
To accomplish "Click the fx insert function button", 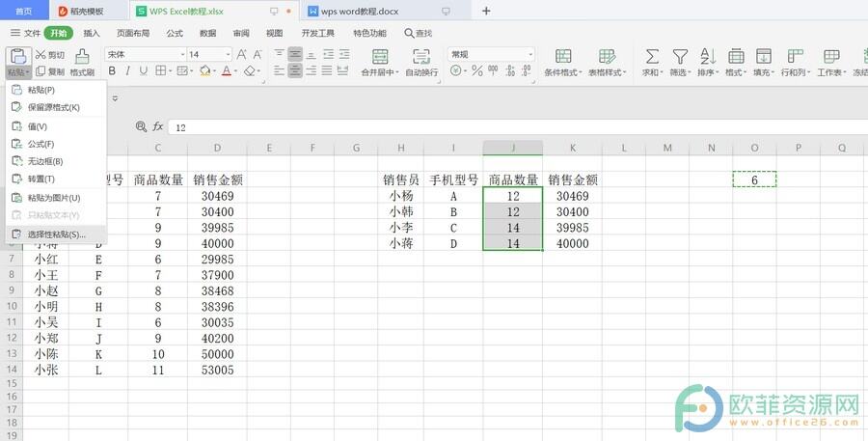I will click(x=158, y=126).
